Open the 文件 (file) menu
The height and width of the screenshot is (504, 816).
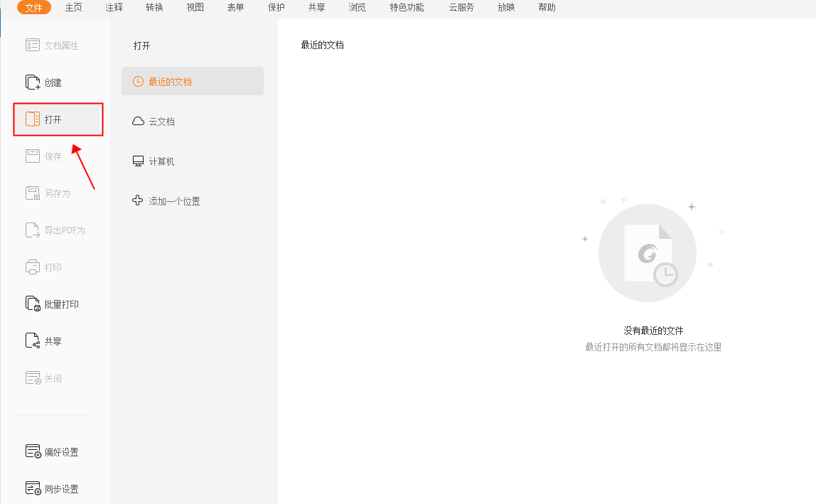pos(33,8)
